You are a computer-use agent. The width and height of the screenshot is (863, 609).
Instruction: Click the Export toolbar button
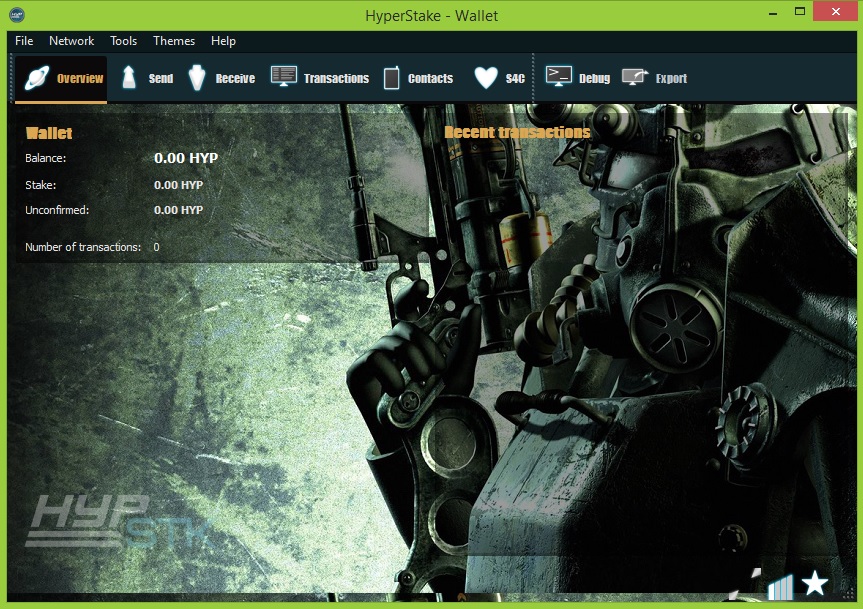pyautogui.click(x=654, y=79)
